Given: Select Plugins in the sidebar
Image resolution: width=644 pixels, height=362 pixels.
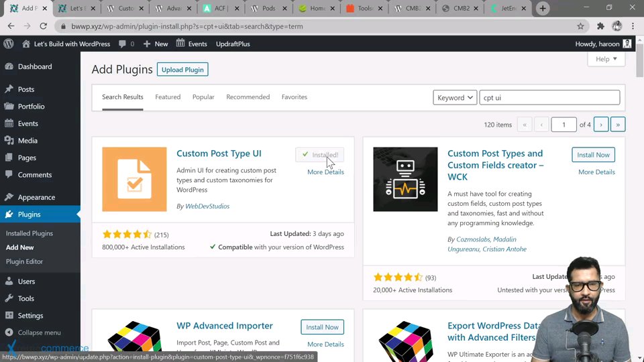Looking at the screenshot, I should [x=40, y=215].
